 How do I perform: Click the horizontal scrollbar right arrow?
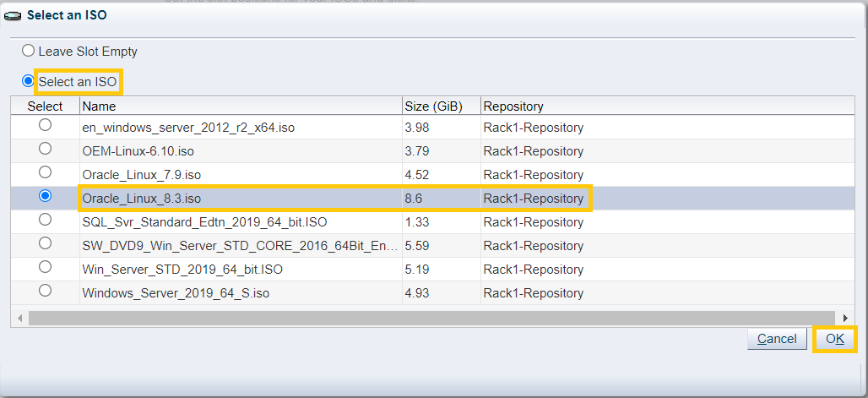click(845, 319)
